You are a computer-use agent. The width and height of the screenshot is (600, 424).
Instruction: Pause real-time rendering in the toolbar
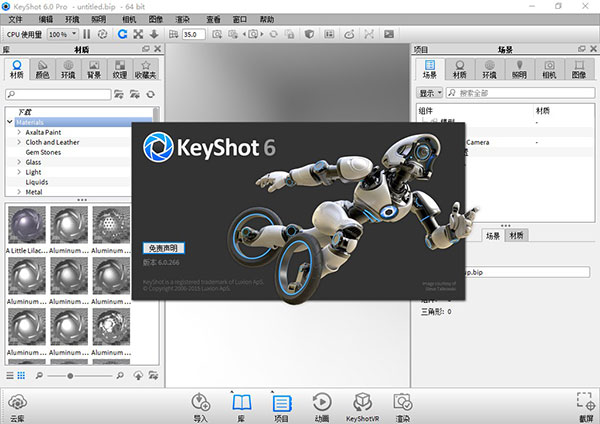(87, 34)
